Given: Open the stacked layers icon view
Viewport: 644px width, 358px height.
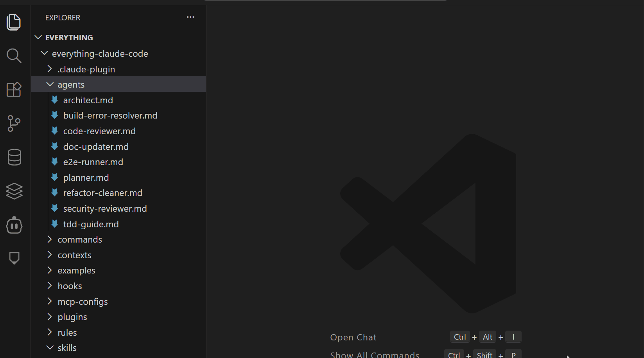Looking at the screenshot, I should tap(14, 191).
